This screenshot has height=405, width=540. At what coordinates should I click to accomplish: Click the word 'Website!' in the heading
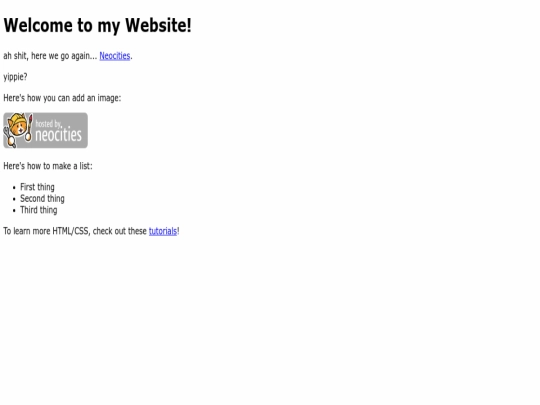coord(158,25)
